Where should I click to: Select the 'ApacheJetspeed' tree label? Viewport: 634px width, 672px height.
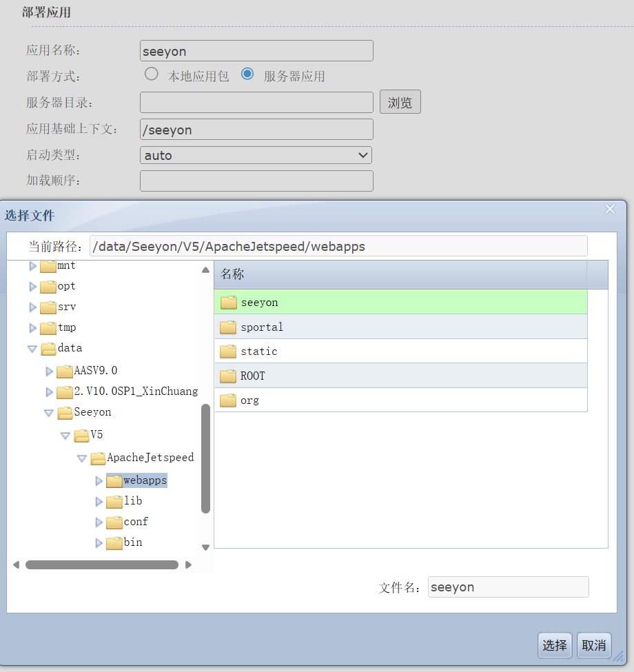[x=150, y=458]
